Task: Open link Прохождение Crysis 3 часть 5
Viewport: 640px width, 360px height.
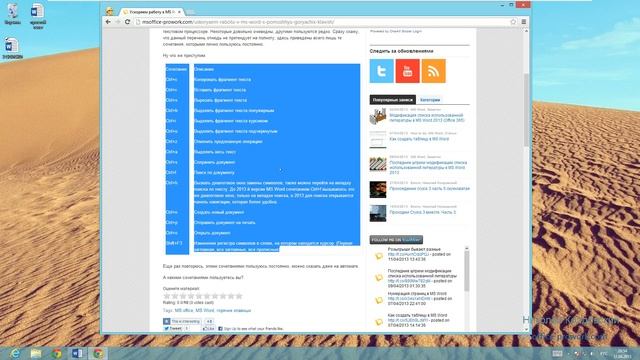Action: click(x=429, y=189)
